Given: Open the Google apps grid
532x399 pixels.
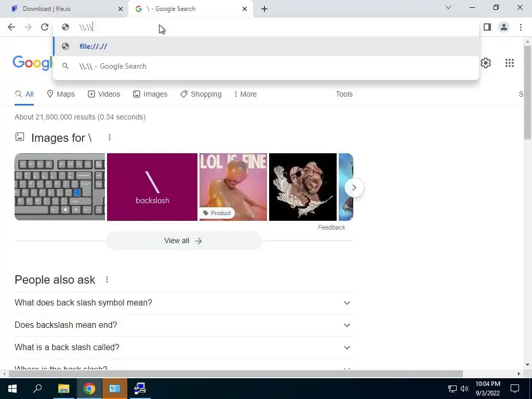Looking at the screenshot, I should pos(509,63).
